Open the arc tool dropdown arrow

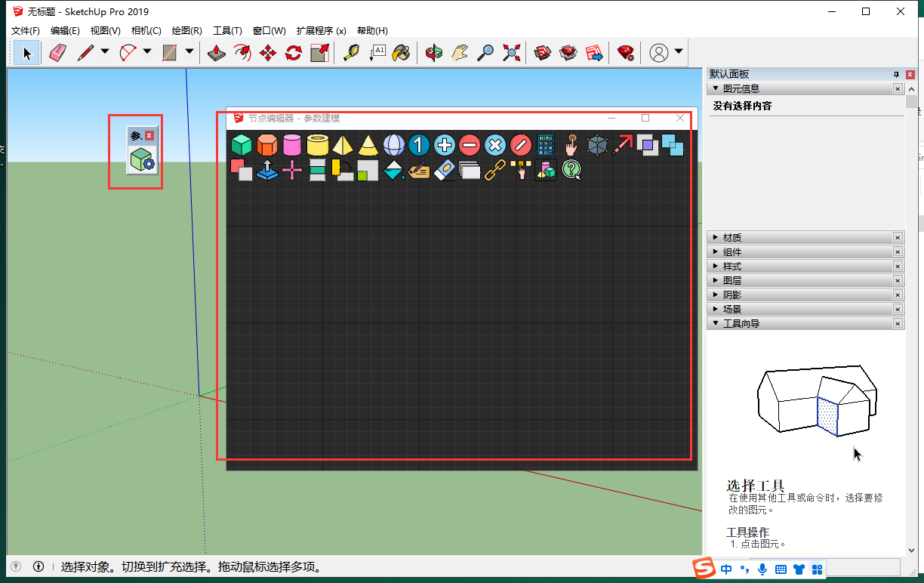coord(147,52)
